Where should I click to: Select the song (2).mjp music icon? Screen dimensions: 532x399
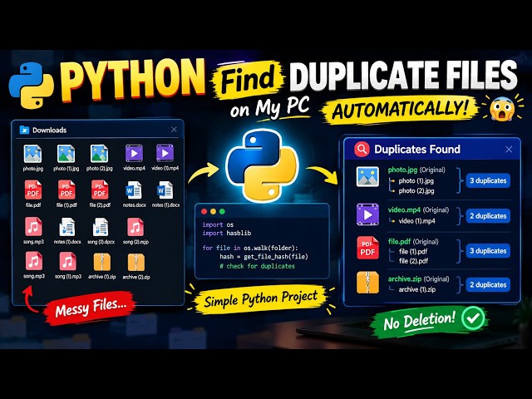pyautogui.click(x=135, y=227)
